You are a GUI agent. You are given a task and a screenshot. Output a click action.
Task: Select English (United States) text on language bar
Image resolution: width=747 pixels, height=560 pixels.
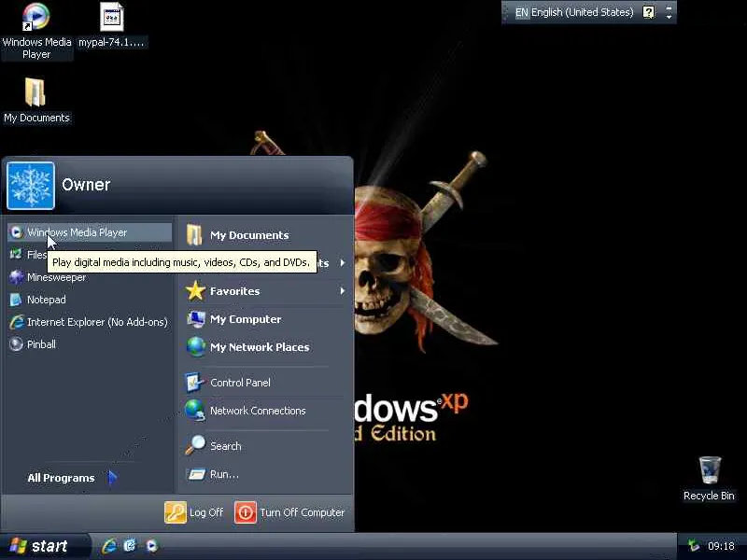582,12
